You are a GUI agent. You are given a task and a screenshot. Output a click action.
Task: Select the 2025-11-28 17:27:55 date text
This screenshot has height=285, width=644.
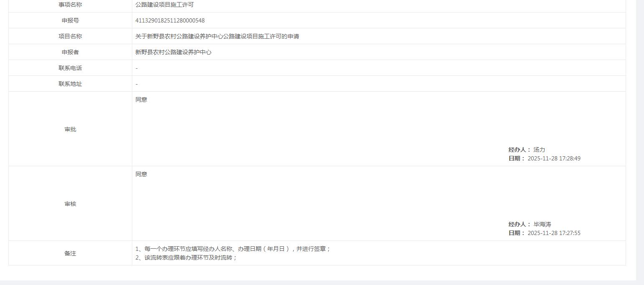[x=554, y=233]
